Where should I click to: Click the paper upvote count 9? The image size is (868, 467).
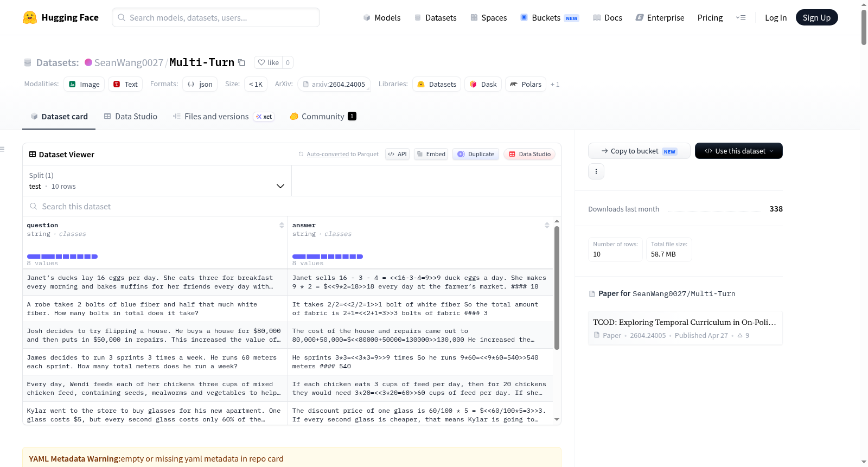click(x=743, y=335)
